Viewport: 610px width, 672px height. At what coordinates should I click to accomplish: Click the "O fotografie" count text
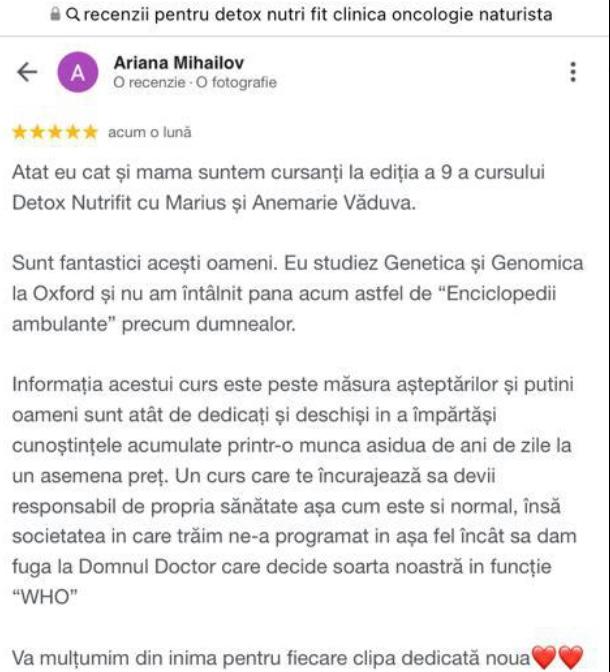pyautogui.click(x=236, y=82)
